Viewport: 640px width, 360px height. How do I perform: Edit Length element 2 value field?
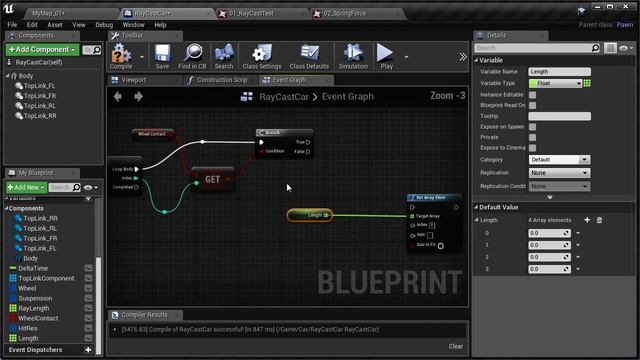coord(549,257)
